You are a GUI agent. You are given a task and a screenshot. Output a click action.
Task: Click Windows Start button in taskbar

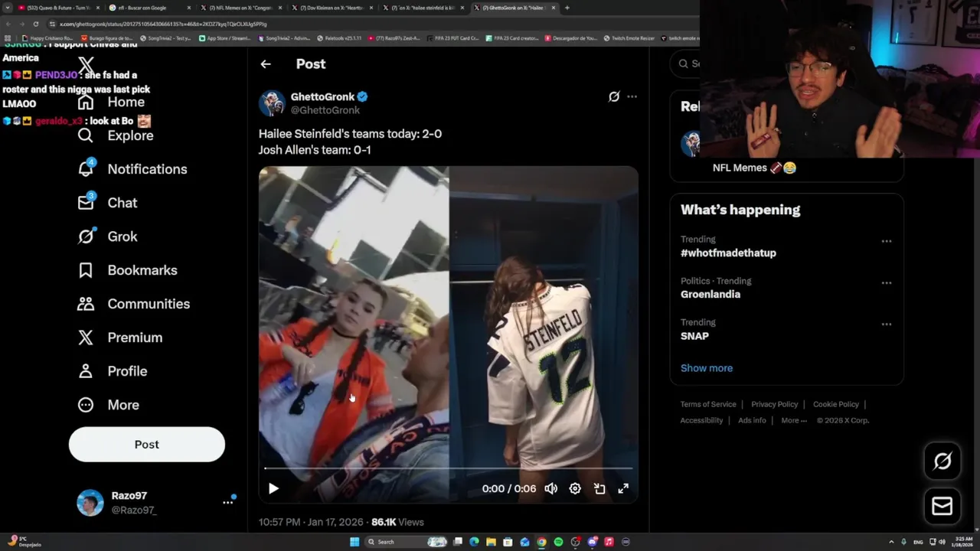(354, 542)
